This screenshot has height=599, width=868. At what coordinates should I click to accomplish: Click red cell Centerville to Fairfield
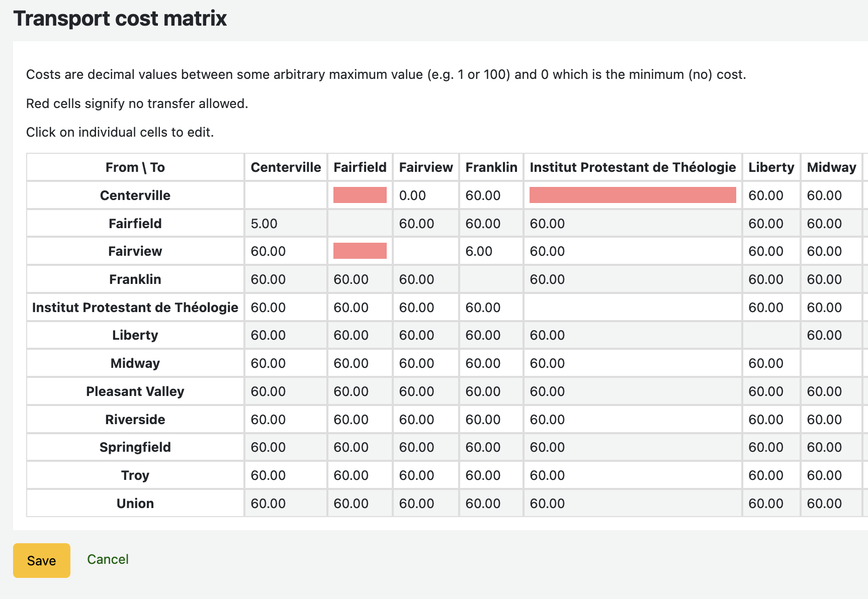(x=360, y=195)
